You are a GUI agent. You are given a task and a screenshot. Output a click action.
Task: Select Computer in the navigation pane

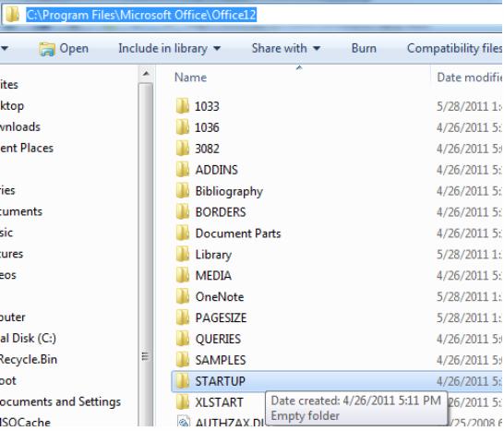13,317
